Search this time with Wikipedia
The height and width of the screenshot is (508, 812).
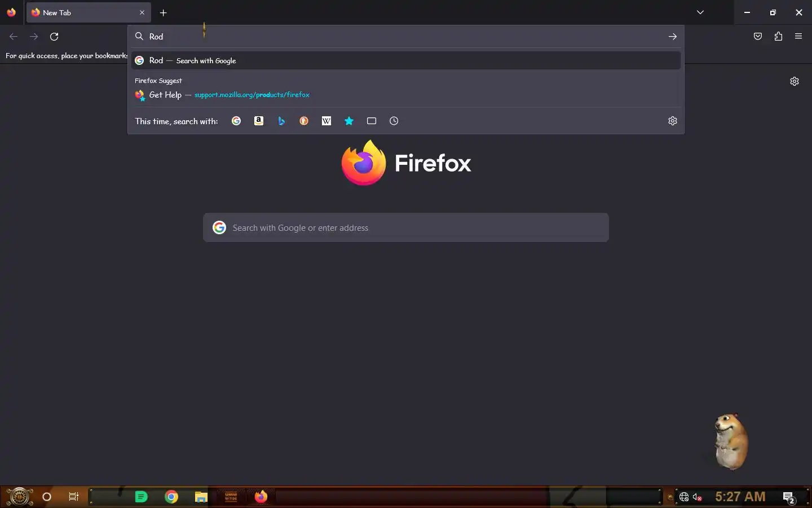coord(326,121)
